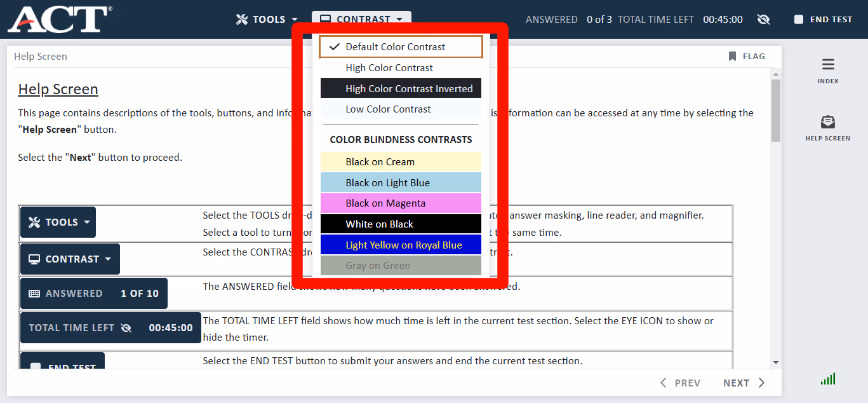Click the ACT logo
The image size is (868, 403).
pyautogui.click(x=60, y=20)
